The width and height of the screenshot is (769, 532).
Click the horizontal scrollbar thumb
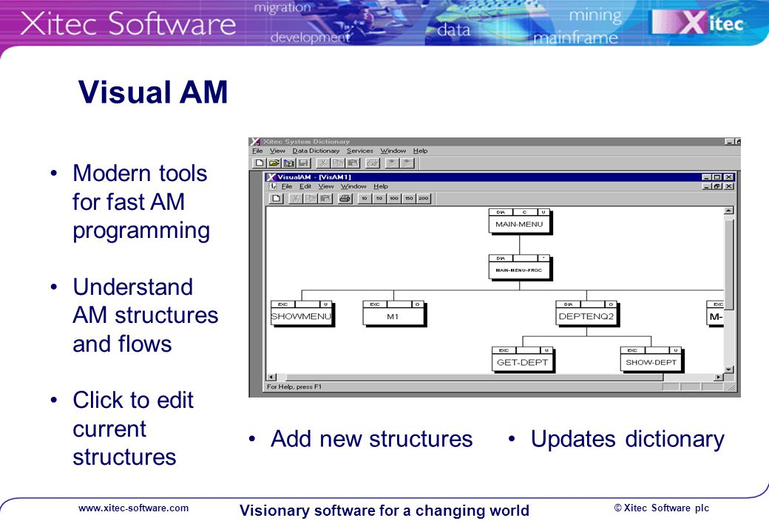pyautogui.click(x=474, y=377)
